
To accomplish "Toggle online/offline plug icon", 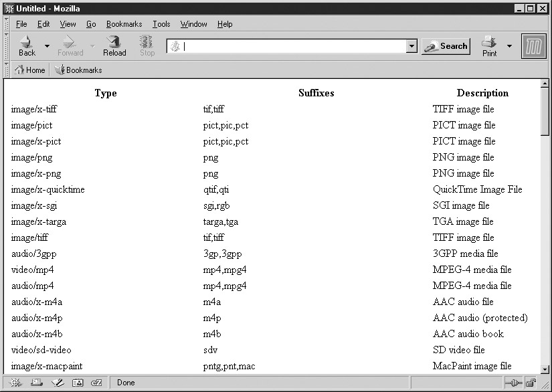I will point(513,383).
